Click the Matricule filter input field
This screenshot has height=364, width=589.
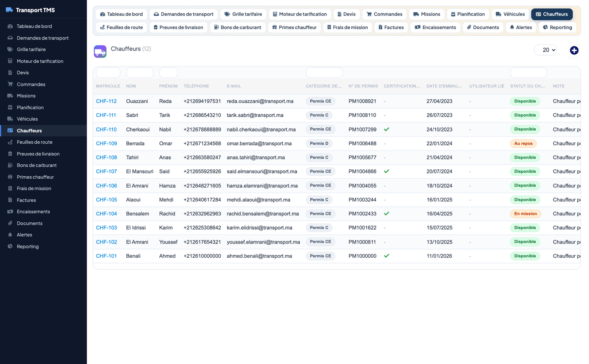point(108,73)
